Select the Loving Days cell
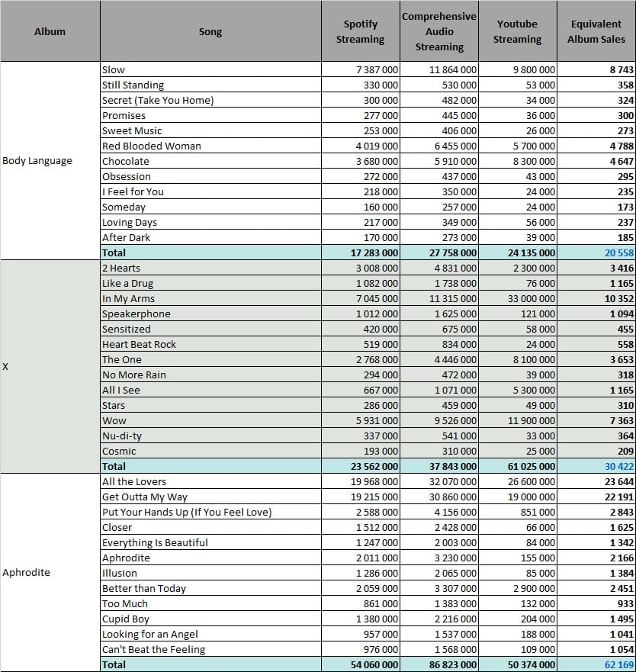 click(x=210, y=222)
